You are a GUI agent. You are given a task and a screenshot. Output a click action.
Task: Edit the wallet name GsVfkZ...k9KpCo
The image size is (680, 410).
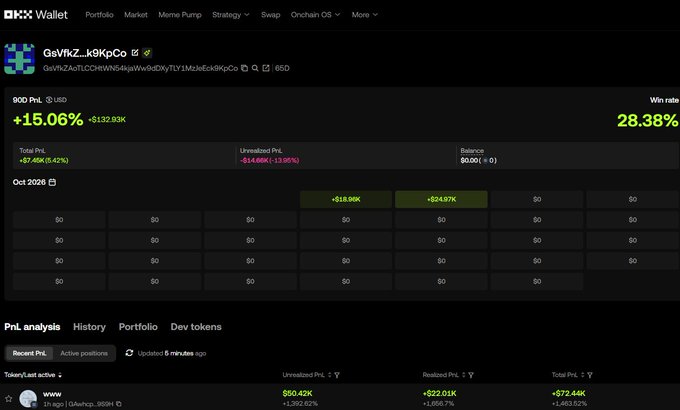(135, 52)
